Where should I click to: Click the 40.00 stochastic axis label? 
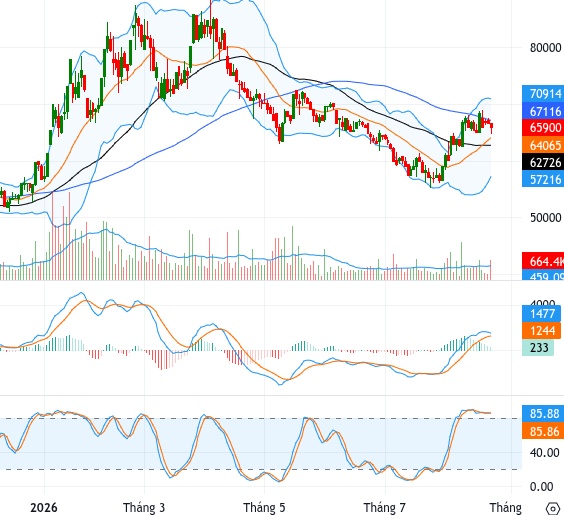[x=545, y=452]
